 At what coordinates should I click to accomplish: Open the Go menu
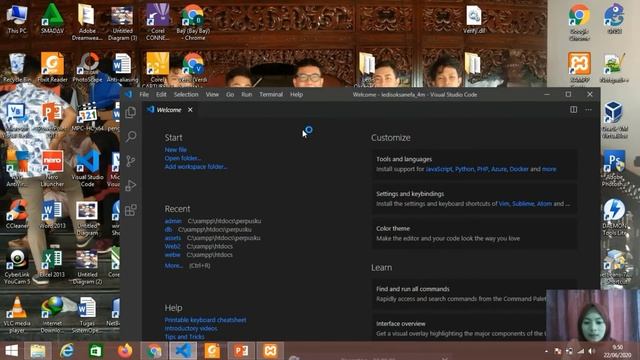click(230, 94)
